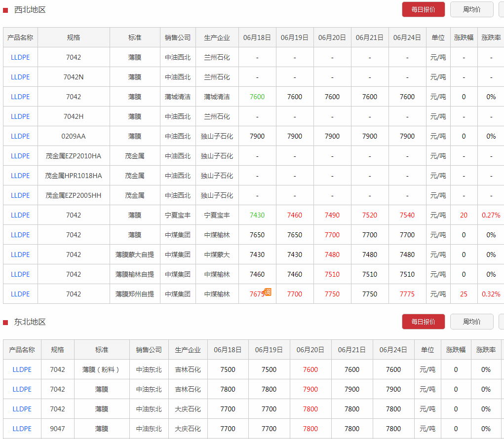Screen dimensions: 504x439
Task: Click 涨跌率 header in 东北地区 table
Action: 486,350
